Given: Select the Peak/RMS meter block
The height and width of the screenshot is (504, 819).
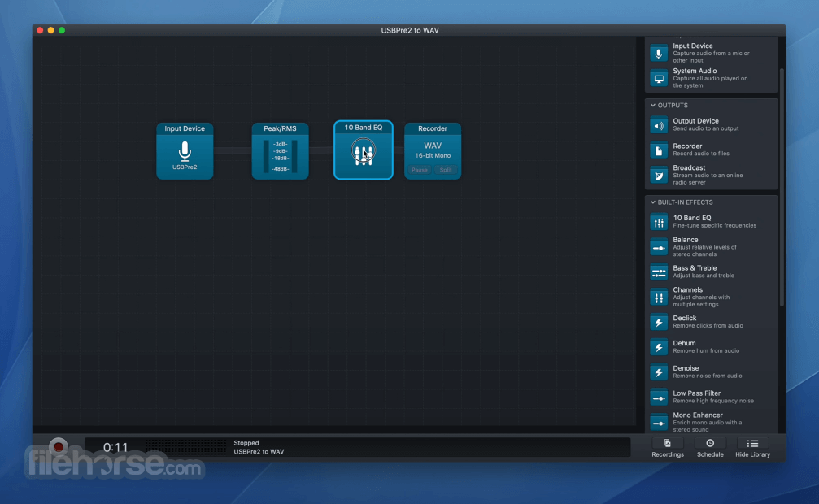Looking at the screenshot, I should click(280, 151).
